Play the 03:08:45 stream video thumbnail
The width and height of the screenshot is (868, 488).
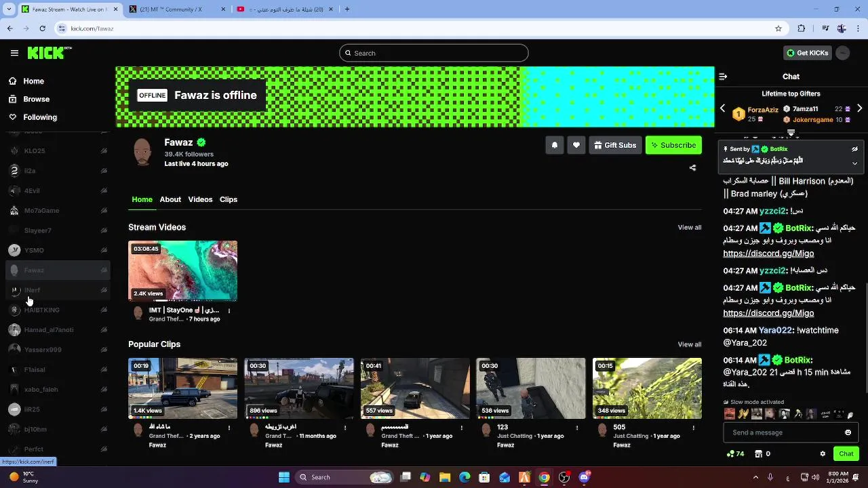coord(183,270)
